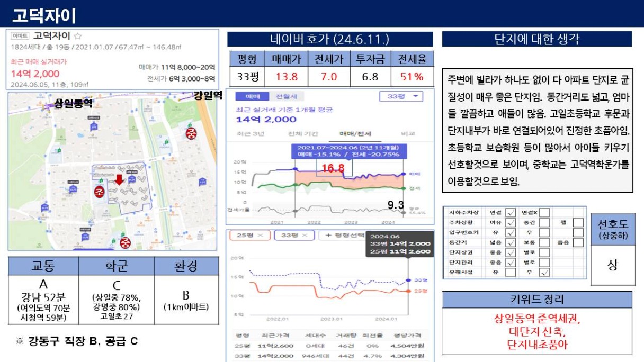Click the 매매가 value 13.8
Image resolution: width=644 pixels, height=362 pixels.
tap(287, 77)
